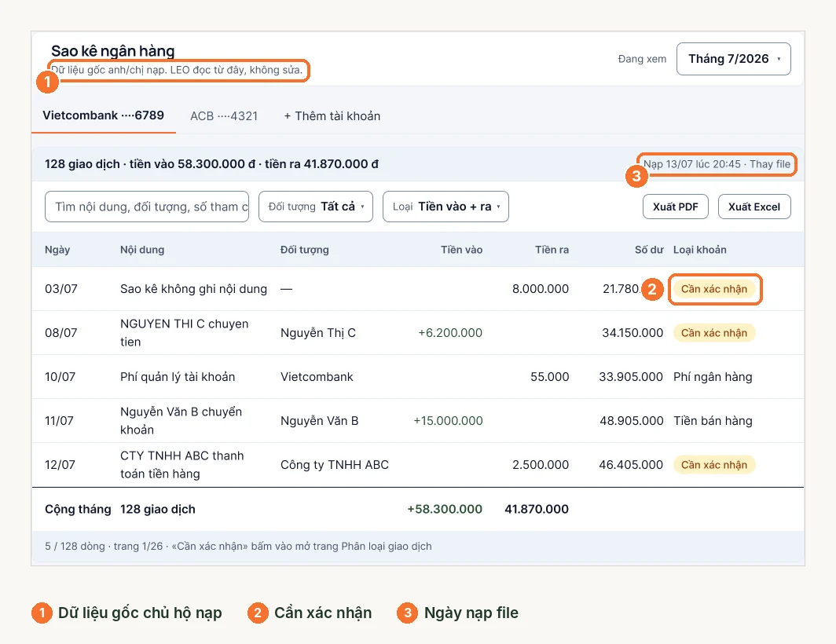Click the 'Cộng tháng' total row label
836x644 pixels.
point(78,509)
